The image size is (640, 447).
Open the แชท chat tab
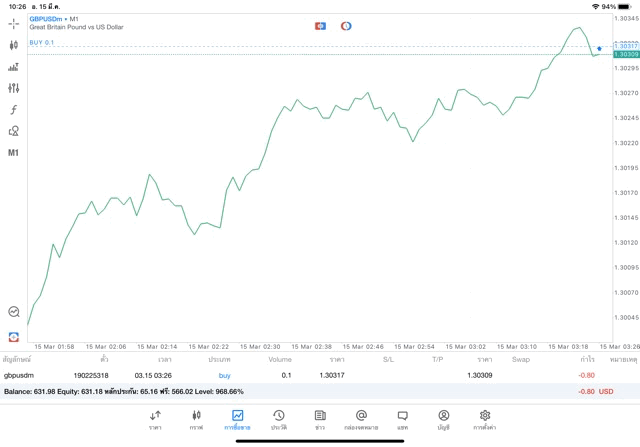pos(402,420)
